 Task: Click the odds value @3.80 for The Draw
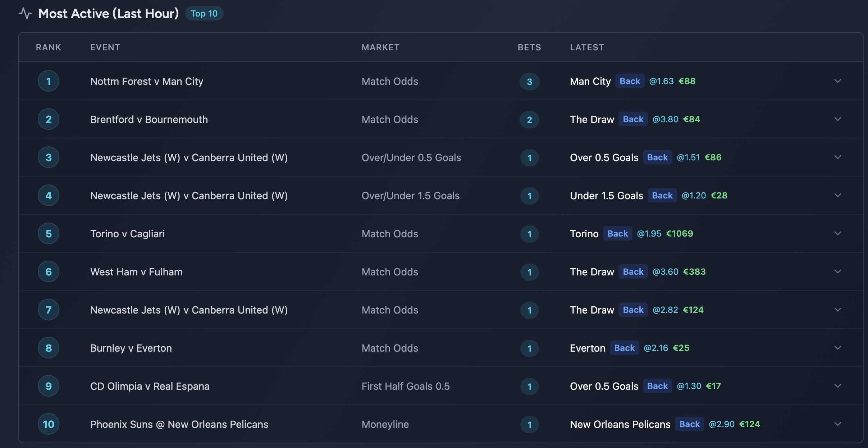tap(664, 119)
